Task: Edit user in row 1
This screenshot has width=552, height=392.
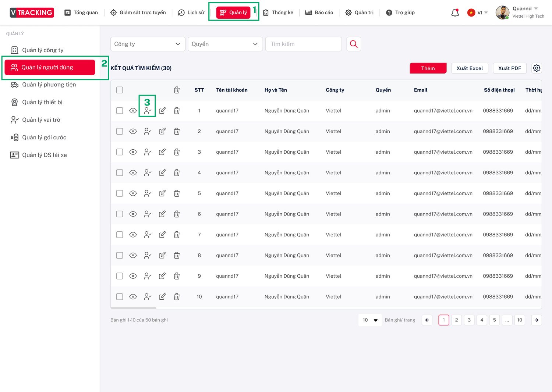Action: (x=162, y=111)
